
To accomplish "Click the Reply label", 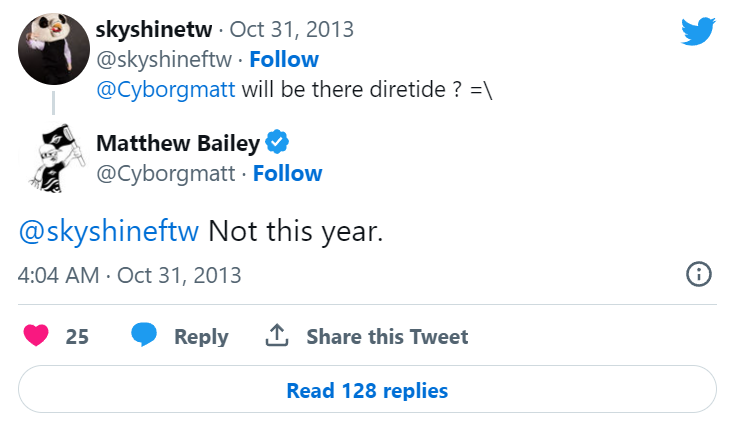I will pyautogui.click(x=201, y=336).
